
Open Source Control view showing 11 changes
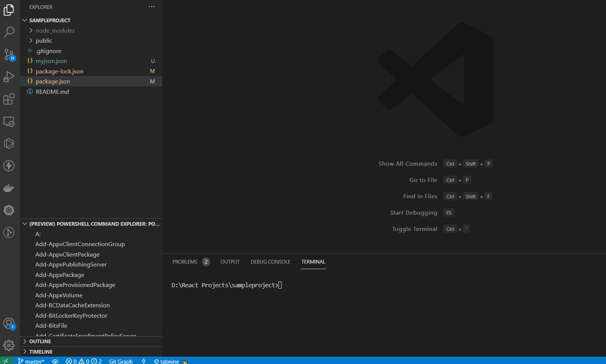tap(9, 54)
